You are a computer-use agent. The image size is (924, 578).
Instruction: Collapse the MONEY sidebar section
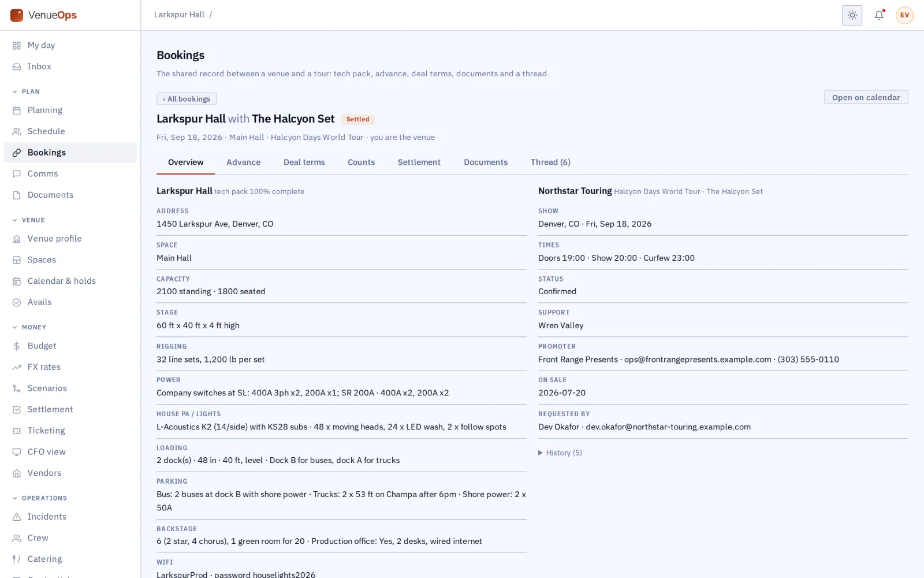(x=29, y=327)
